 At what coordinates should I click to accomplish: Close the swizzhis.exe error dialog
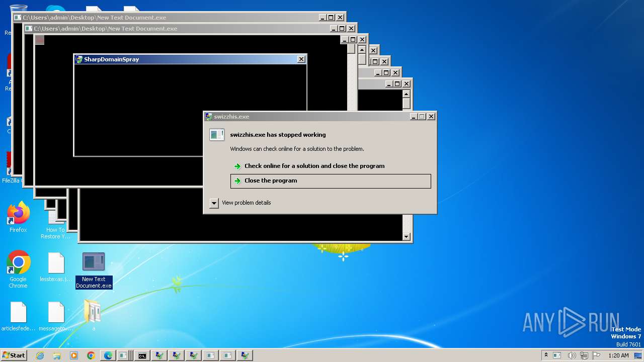tap(431, 117)
